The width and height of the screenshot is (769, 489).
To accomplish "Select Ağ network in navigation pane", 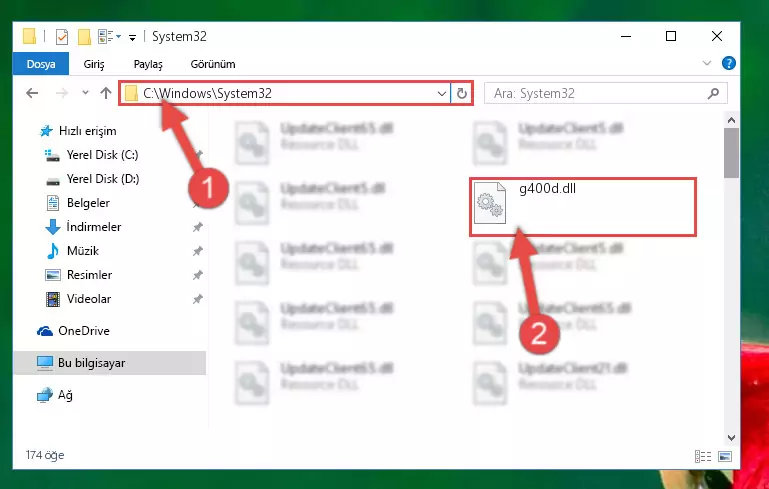I will 65,395.
